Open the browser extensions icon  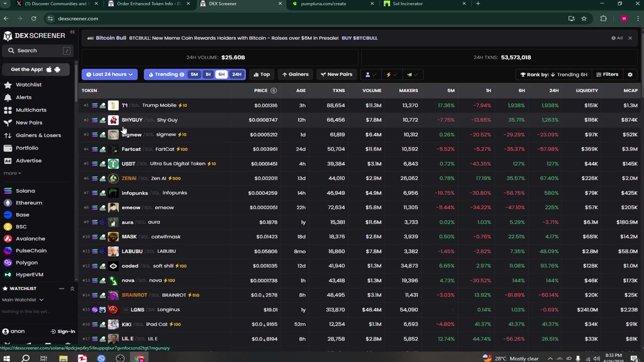pos(603,19)
